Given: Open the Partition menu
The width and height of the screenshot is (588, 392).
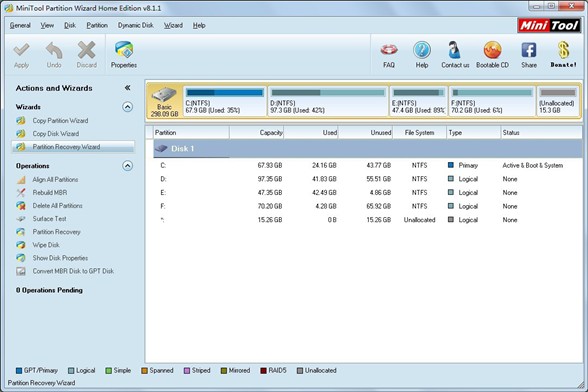Looking at the screenshot, I should click(x=97, y=26).
